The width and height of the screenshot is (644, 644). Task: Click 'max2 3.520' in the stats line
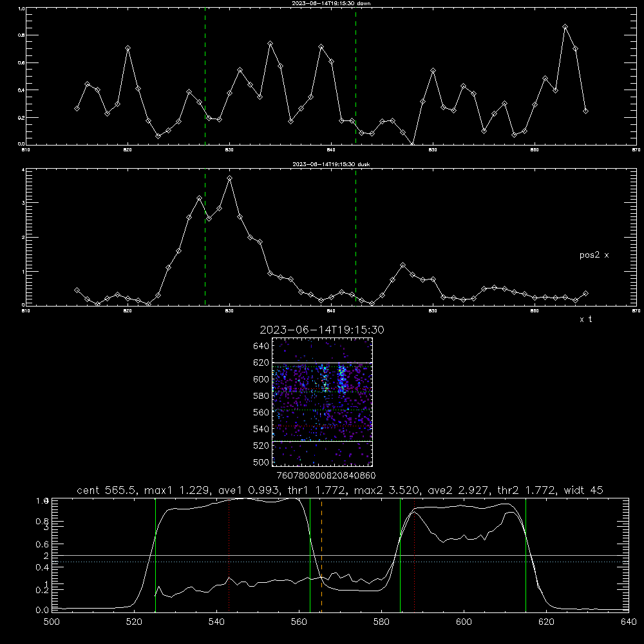tap(387, 490)
